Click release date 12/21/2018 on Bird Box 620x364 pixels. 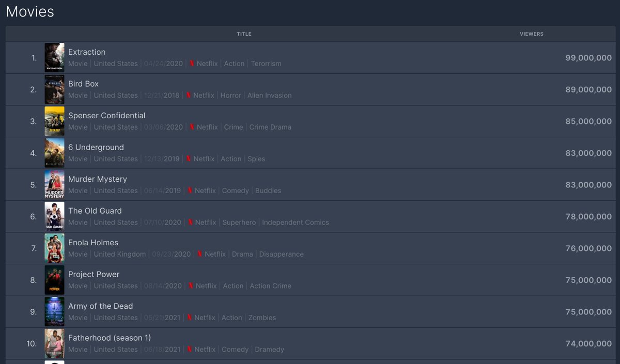tap(162, 96)
